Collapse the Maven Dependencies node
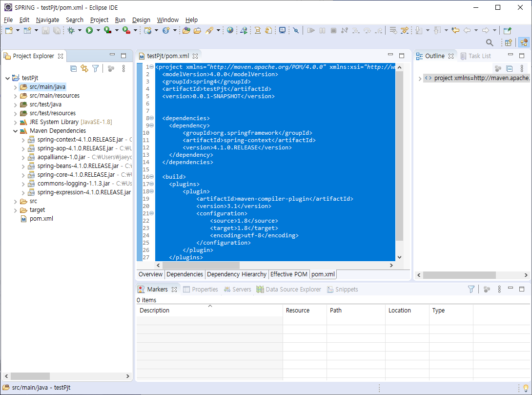The width and height of the screenshot is (532, 395). pos(15,131)
